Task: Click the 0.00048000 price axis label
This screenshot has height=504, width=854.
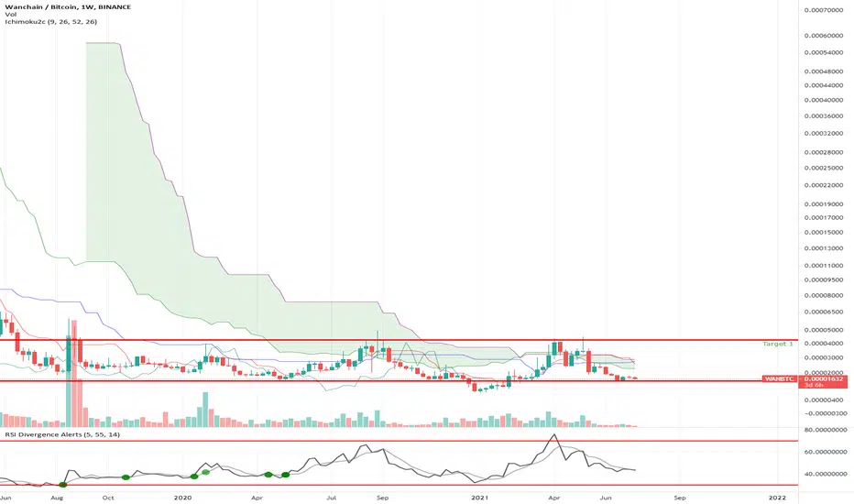Action: (x=824, y=71)
